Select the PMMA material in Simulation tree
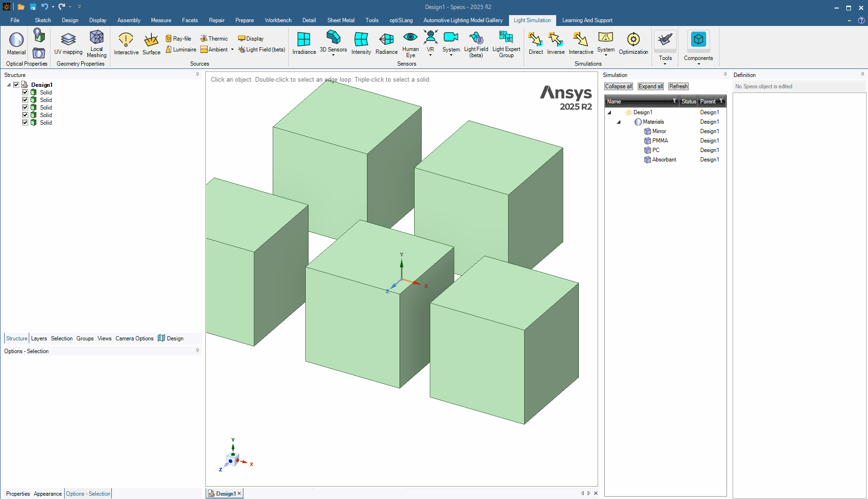 (x=660, y=141)
